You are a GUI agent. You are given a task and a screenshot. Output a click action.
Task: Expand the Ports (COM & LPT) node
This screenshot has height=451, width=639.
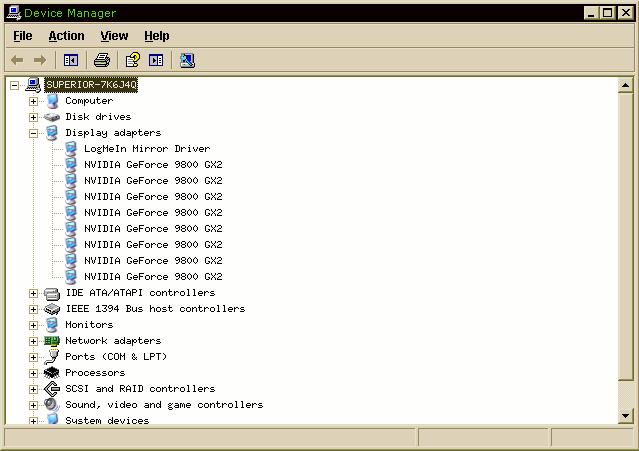click(x=33, y=357)
